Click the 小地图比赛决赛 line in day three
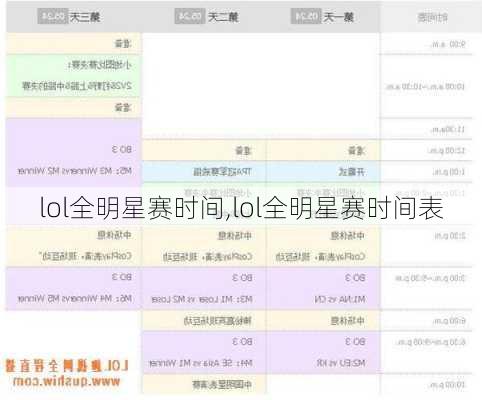 [100, 65]
